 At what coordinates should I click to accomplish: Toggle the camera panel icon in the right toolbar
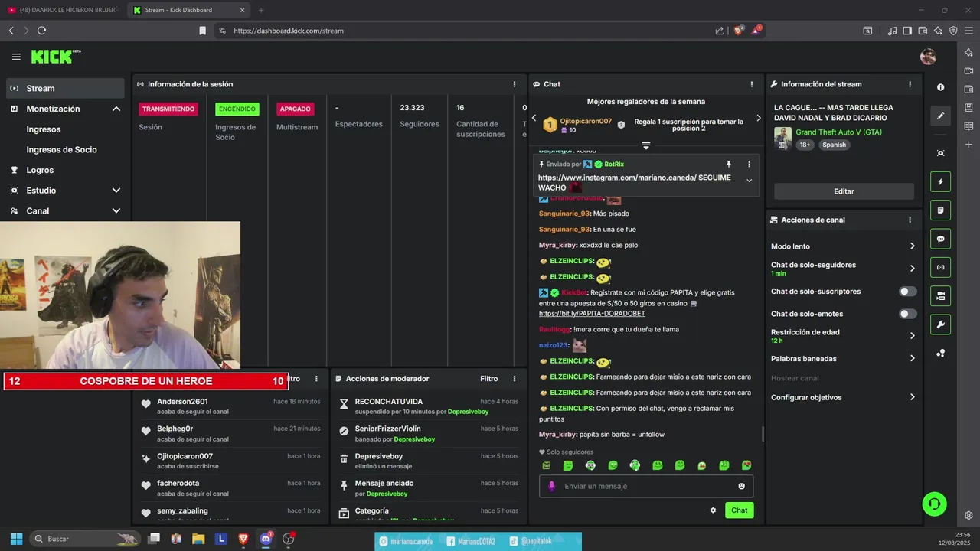940,295
